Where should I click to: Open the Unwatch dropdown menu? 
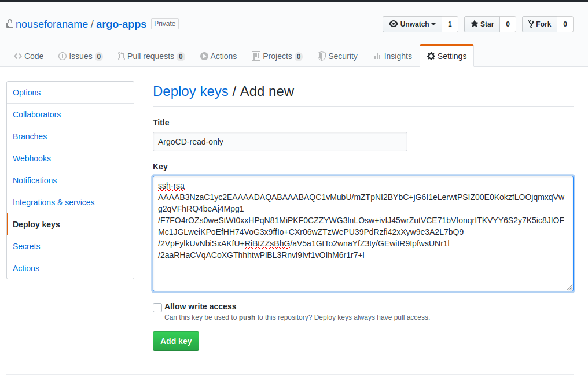(x=412, y=24)
